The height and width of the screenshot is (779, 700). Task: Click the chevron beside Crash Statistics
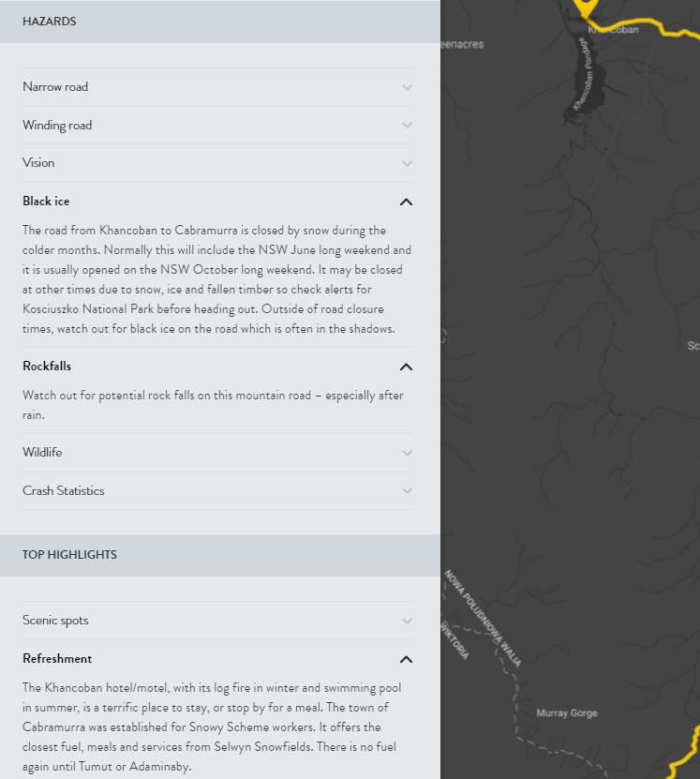point(406,491)
